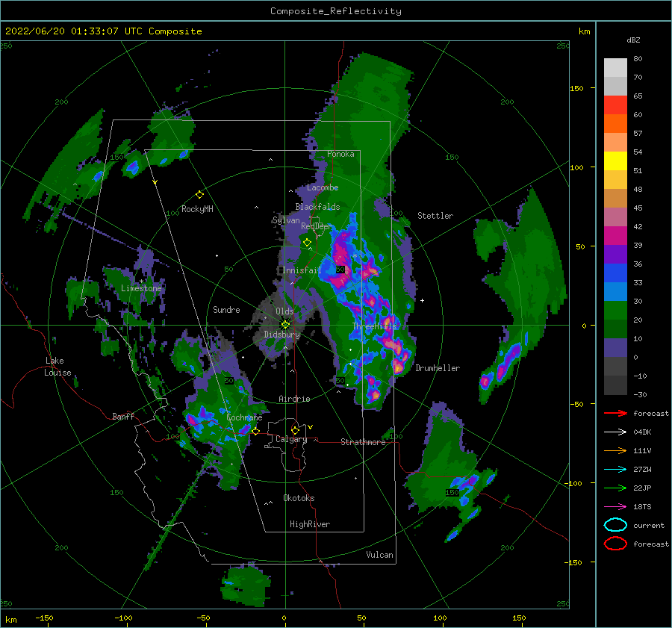Click the dBZ legend heading

pyautogui.click(x=633, y=40)
